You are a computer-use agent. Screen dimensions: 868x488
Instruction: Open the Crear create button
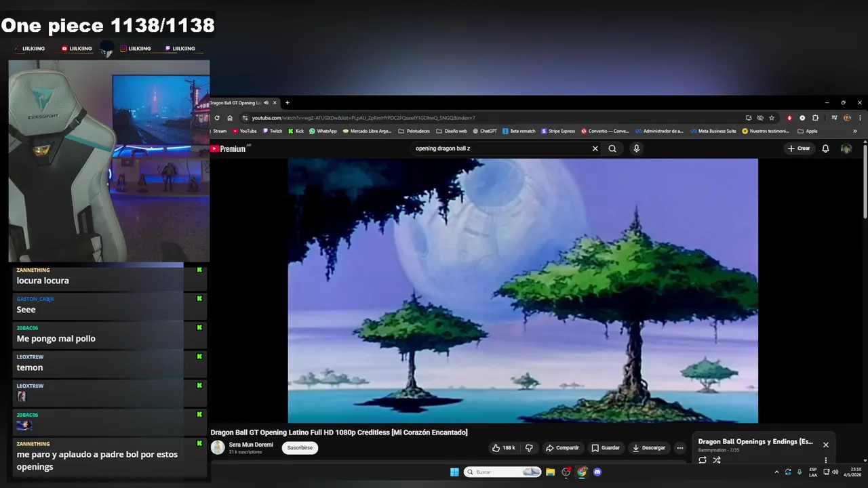799,148
